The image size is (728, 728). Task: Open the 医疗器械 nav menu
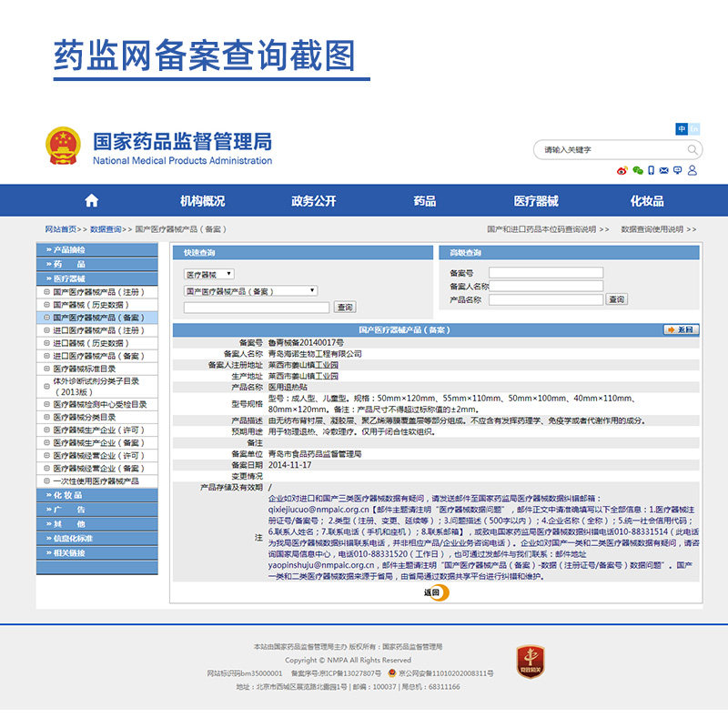coord(536,200)
